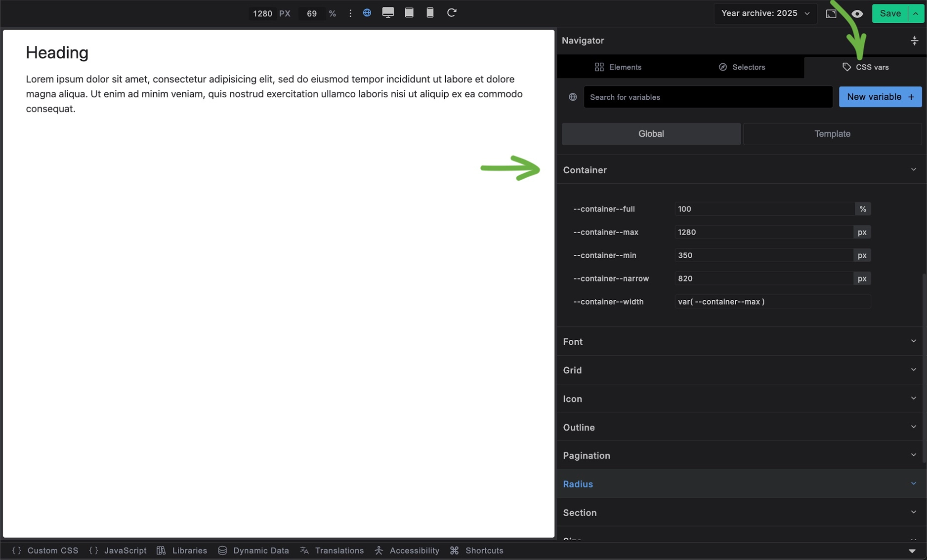Switch to tablet viewport
The width and height of the screenshot is (927, 560).
click(x=409, y=13)
